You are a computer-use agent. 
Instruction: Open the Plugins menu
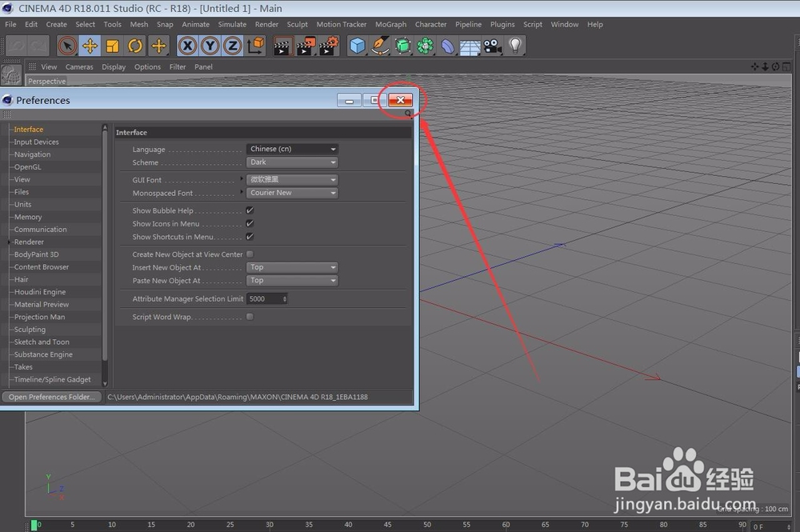[x=502, y=24]
